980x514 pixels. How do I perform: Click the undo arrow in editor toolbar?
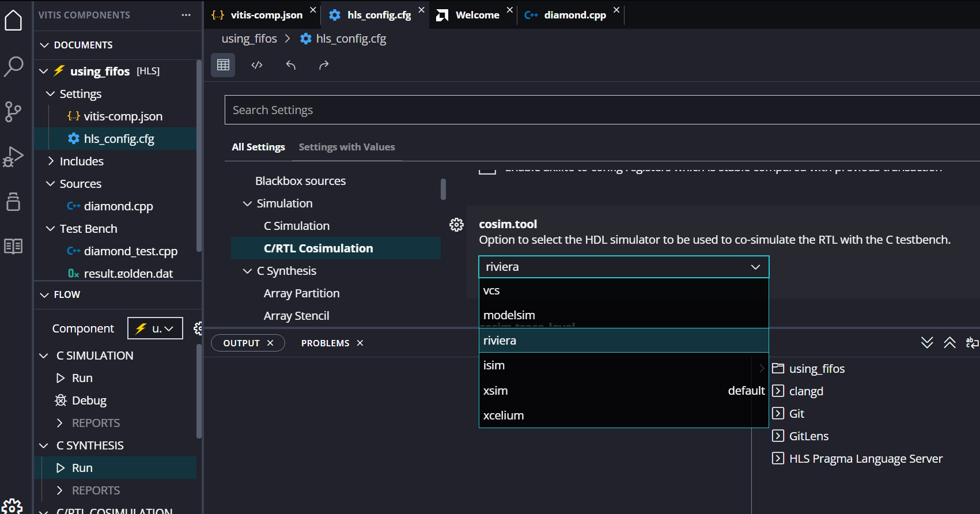[291, 65]
